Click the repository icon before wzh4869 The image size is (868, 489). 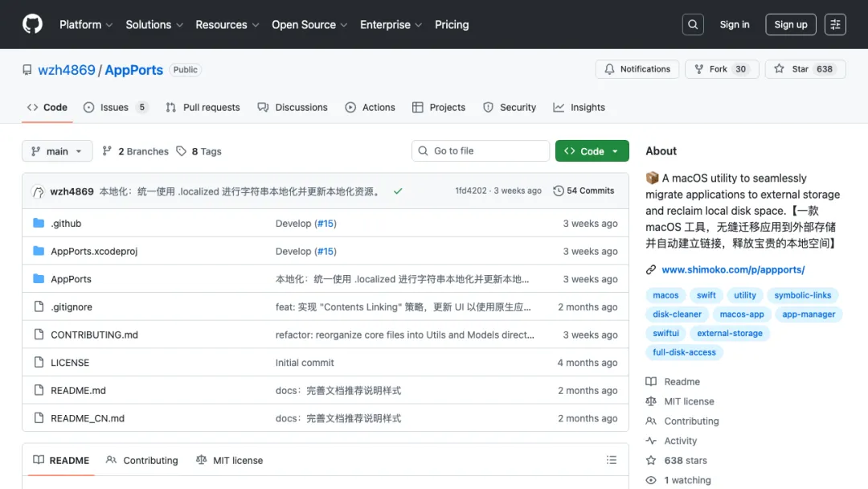[27, 70]
